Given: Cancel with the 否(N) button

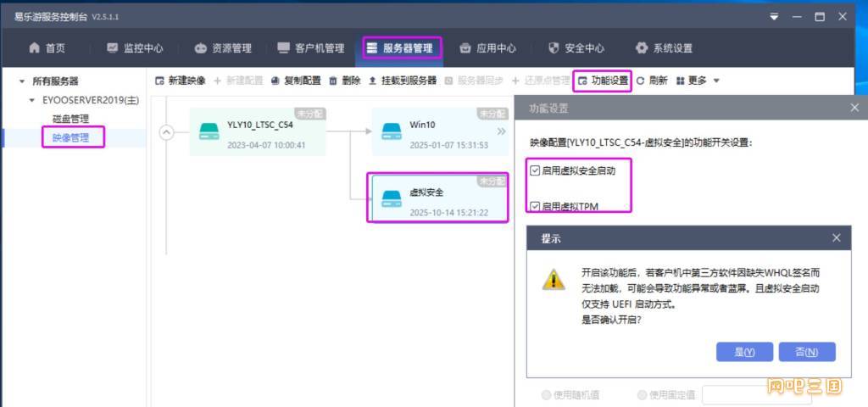Looking at the screenshot, I should [806, 352].
